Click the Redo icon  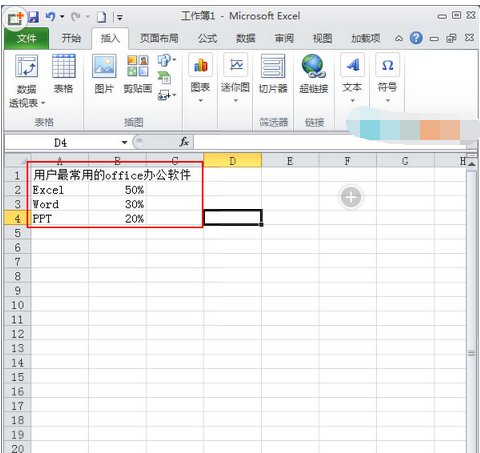75,16
